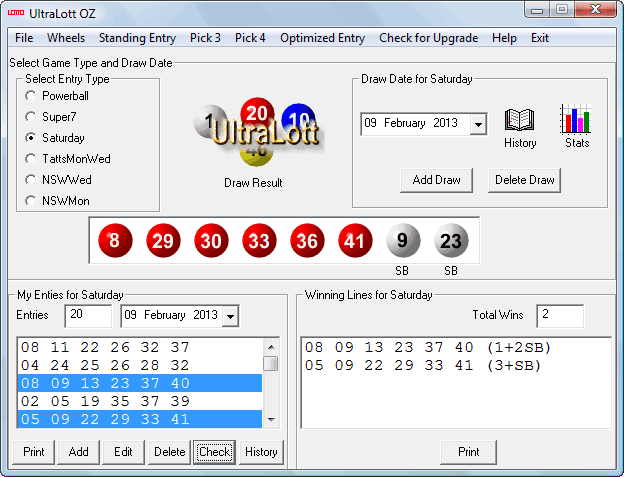Expand the My Entries date dropdown arrow
The width and height of the screenshot is (624, 477).
point(230,316)
